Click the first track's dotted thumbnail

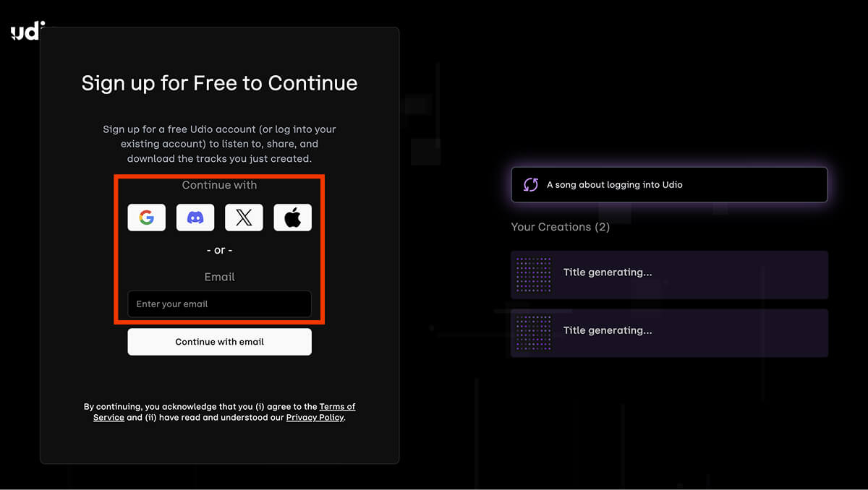pyautogui.click(x=534, y=275)
